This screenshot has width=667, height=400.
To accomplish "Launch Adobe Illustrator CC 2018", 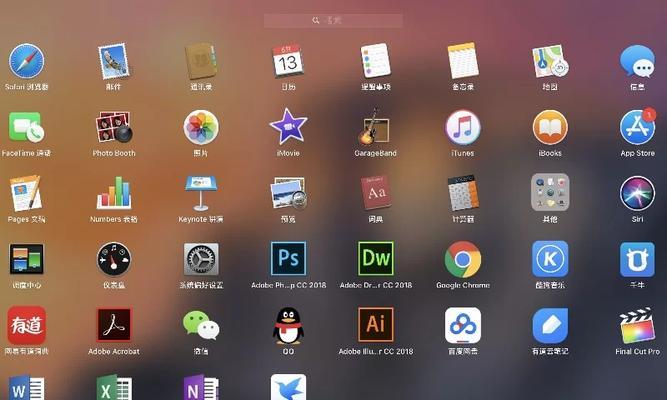I will [x=375, y=325].
